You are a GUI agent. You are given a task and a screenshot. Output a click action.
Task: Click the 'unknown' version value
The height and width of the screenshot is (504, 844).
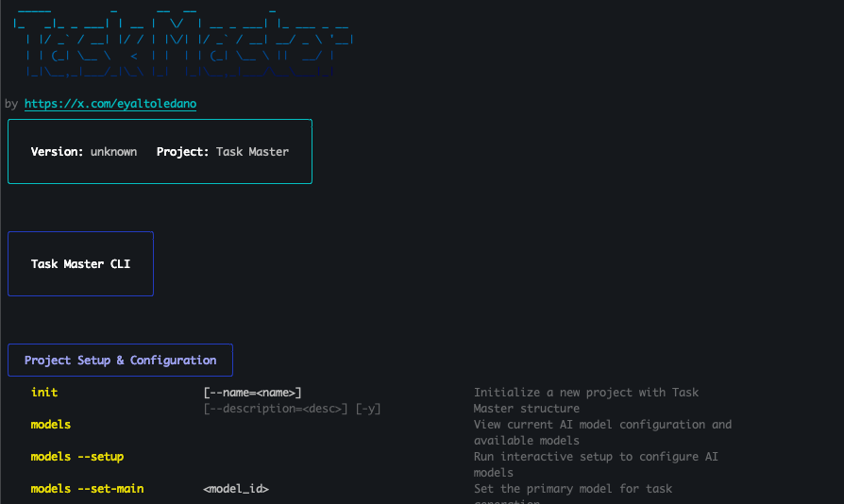[x=113, y=152]
